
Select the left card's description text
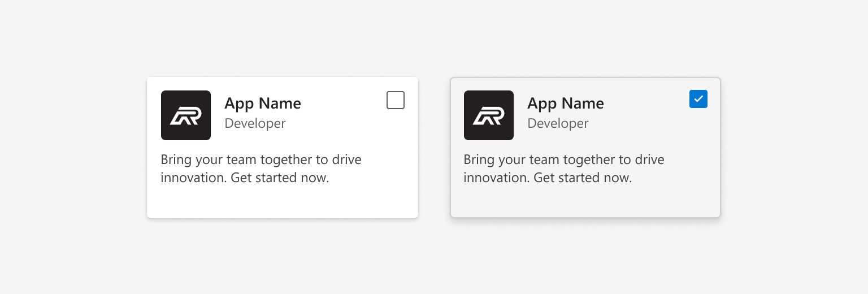click(261, 168)
